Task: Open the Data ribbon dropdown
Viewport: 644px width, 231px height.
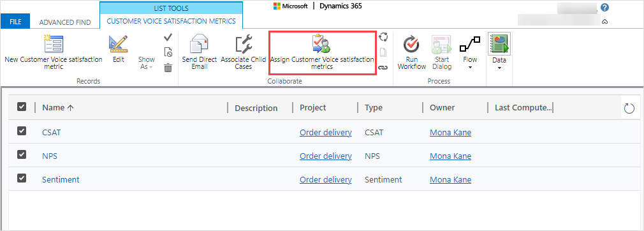Action: [x=499, y=52]
